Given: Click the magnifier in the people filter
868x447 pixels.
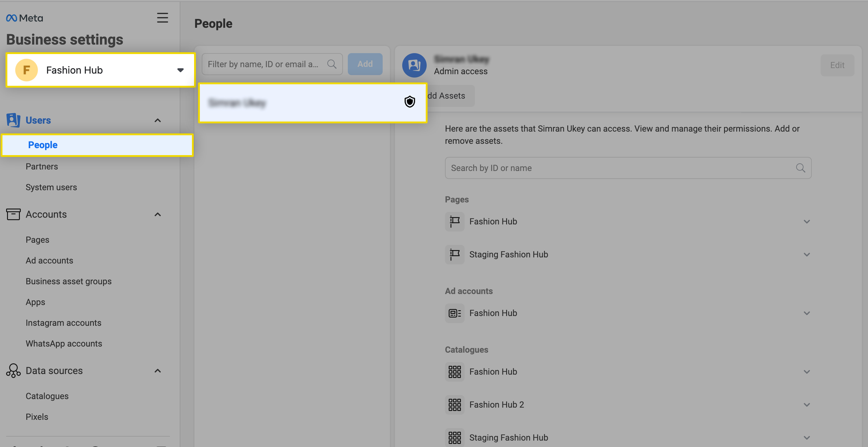Looking at the screenshot, I should tap(332, 64).
